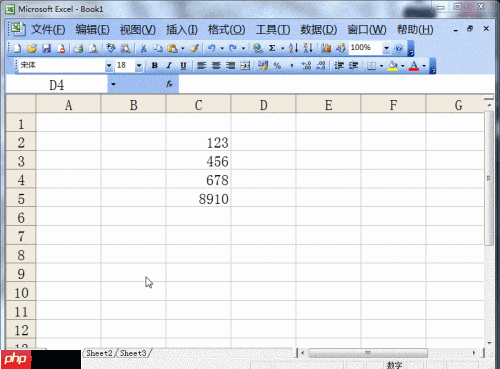Print the sheet with the printer icon
The width and height of the screenshot is (500, 369).
coord(79,48)
